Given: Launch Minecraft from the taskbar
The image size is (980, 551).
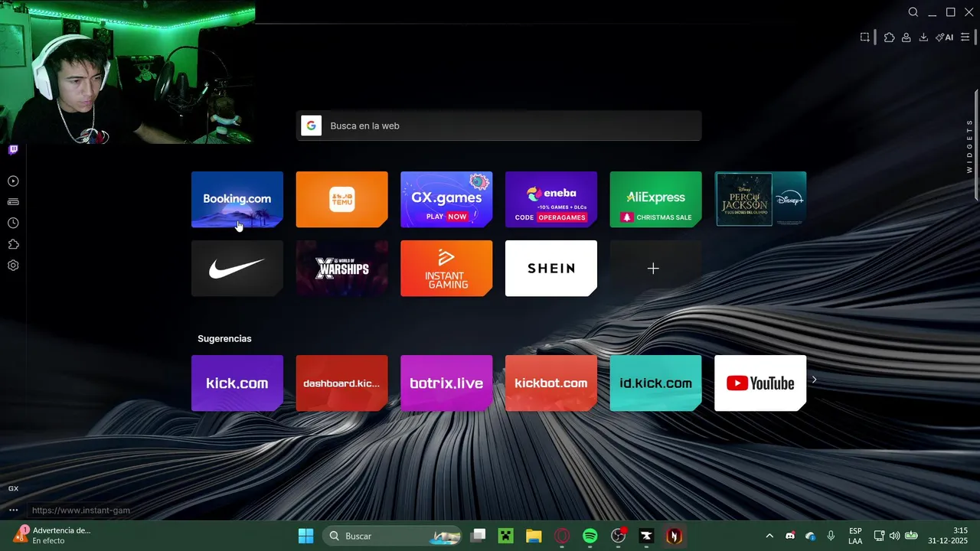Looking at the screenshot, I should coord(506,536).
